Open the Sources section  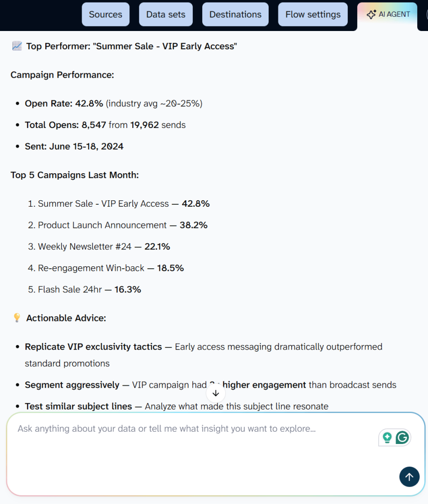point(105,14)
